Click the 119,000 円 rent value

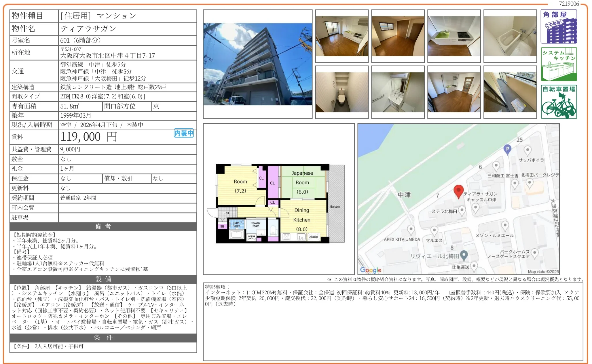(89, 137)
